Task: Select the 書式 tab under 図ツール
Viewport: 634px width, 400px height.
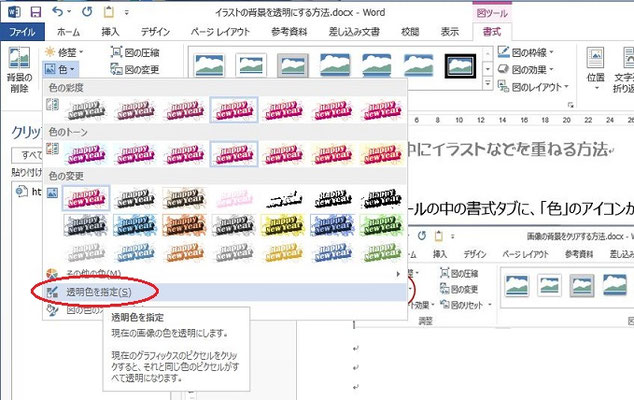Action: [492, 32]
